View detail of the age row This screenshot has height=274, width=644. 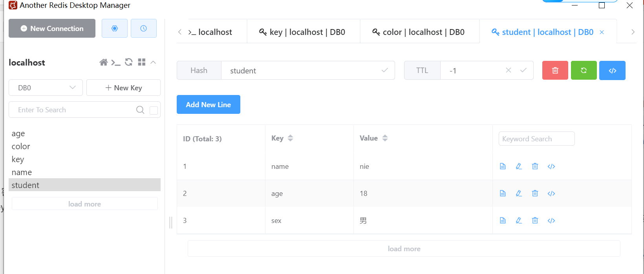[x=503, y=193]
